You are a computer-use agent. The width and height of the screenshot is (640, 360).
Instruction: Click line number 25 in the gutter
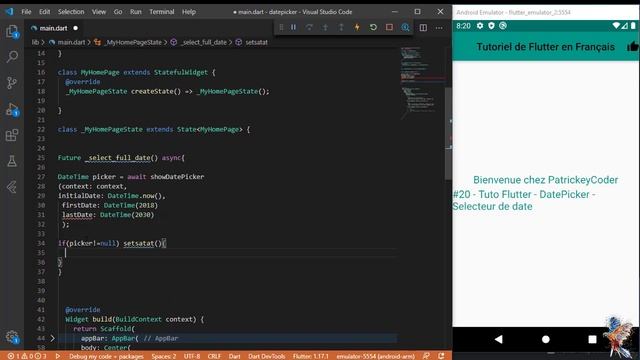click(41, 158)
